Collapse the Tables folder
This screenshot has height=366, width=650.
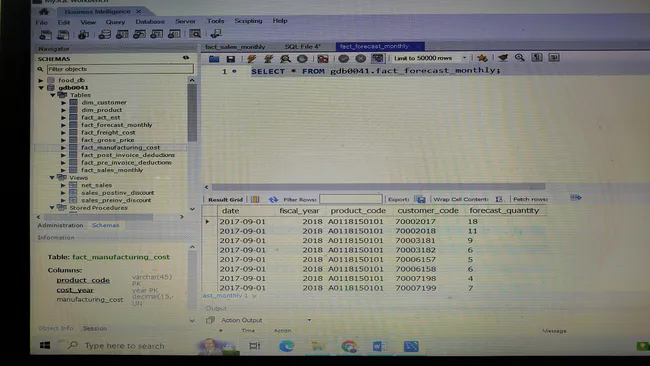(x=53, y=95)
